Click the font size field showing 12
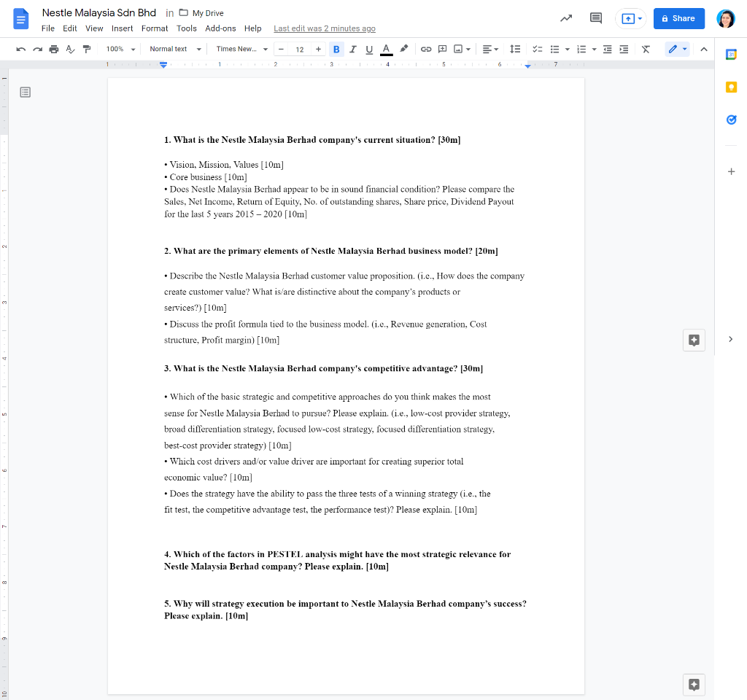Image resolution: width=747 pixels, height=700 pixels. tap(300, 50)
